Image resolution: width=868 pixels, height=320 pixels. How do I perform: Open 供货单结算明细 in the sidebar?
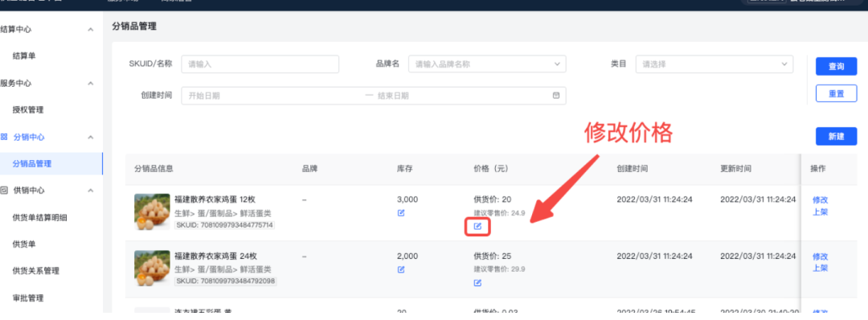(40, 217)
